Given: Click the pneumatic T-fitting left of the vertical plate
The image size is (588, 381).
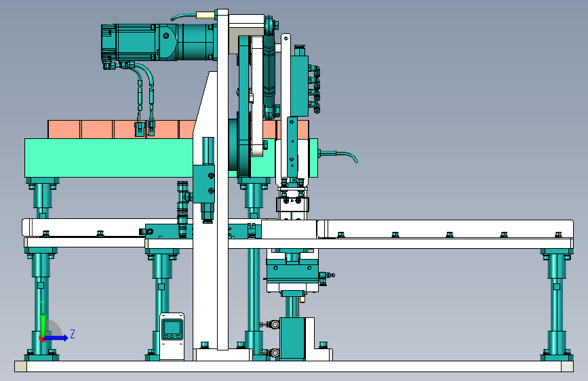Looking at the screenshot, I should click(183, 209).
